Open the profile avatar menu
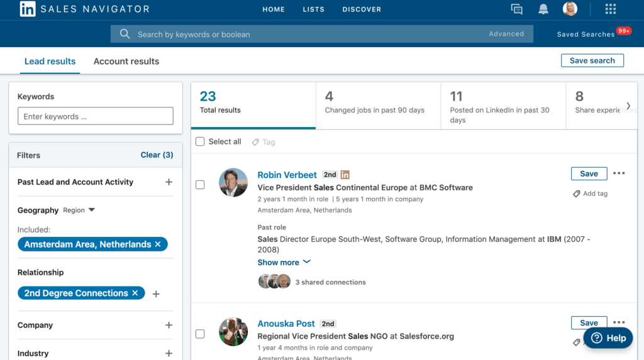Viewport: 644px width, 360px height. [x=570, y=9]
